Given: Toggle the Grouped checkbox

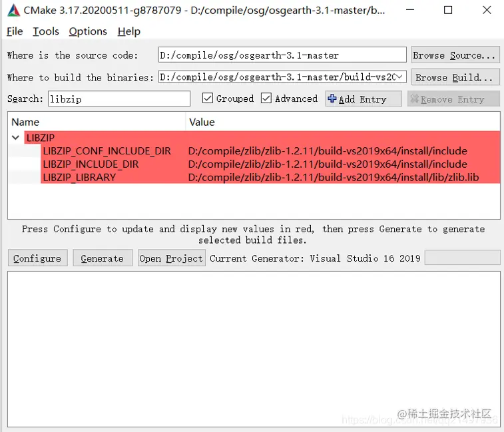Looking at the screenshot, I should pos(208,98).
